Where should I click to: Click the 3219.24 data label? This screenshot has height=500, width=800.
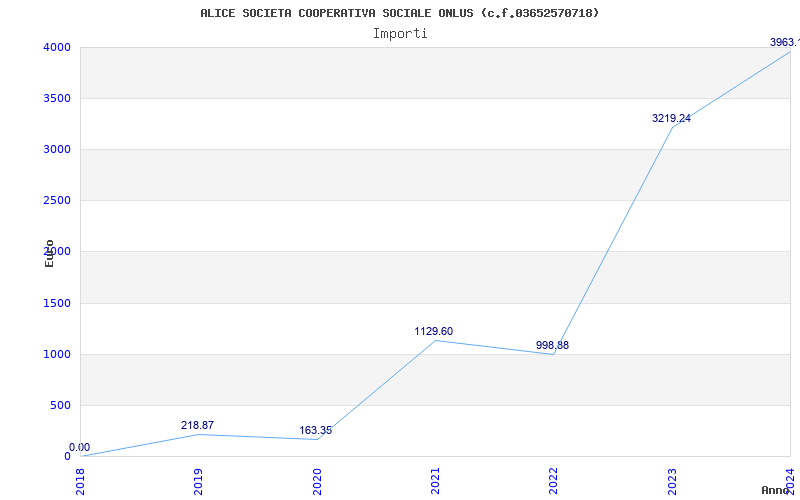click(671, 118)
